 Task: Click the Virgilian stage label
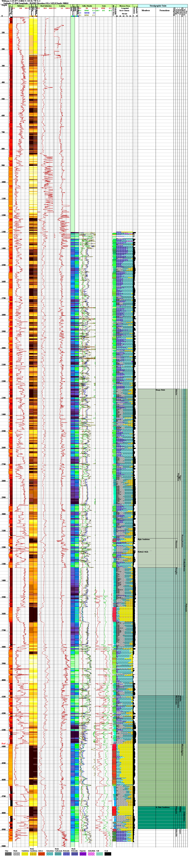(x=179, y=477)
